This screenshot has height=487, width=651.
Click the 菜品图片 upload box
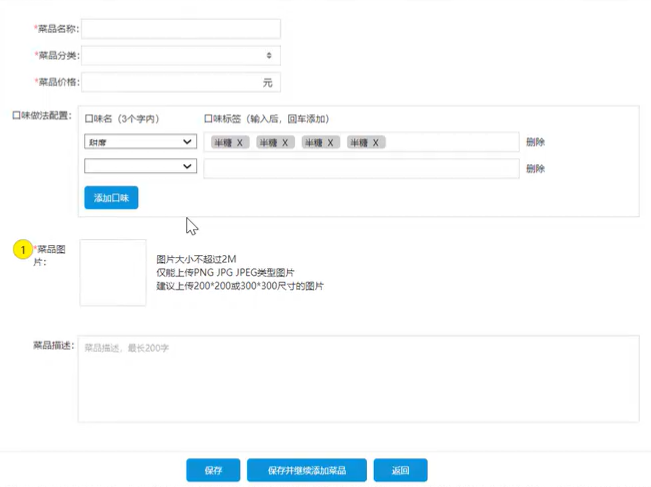click(x=113, y=272)
